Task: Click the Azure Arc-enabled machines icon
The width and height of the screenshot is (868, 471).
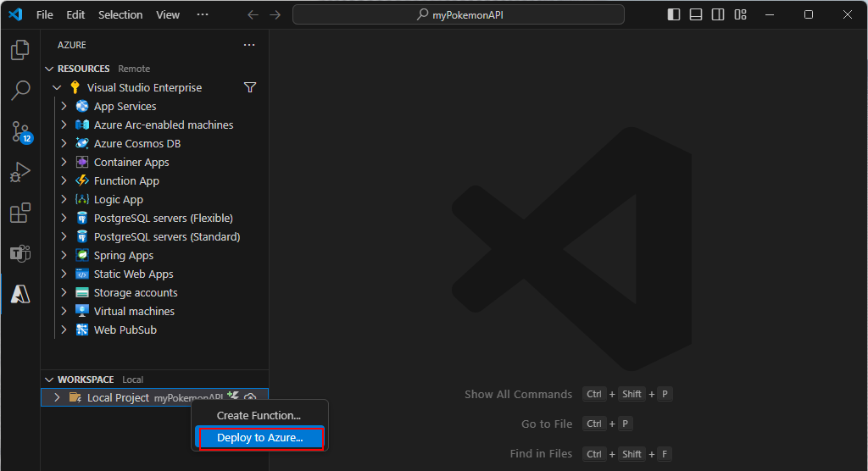Action: [82, 125]
